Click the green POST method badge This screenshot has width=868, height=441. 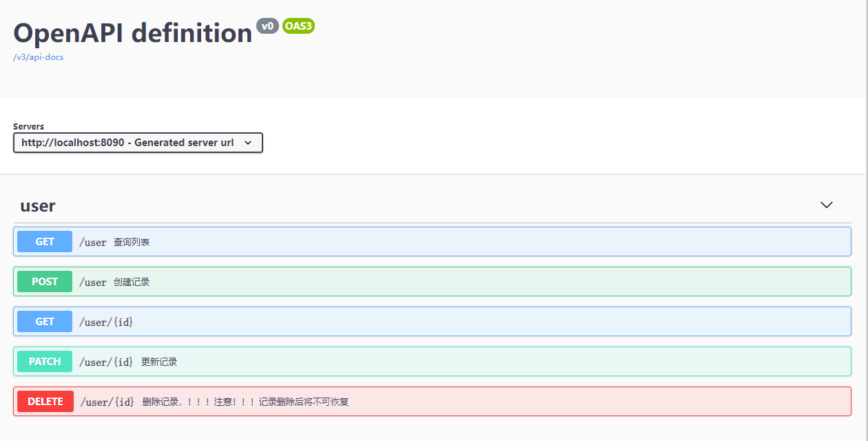click(x=45, y=282)
